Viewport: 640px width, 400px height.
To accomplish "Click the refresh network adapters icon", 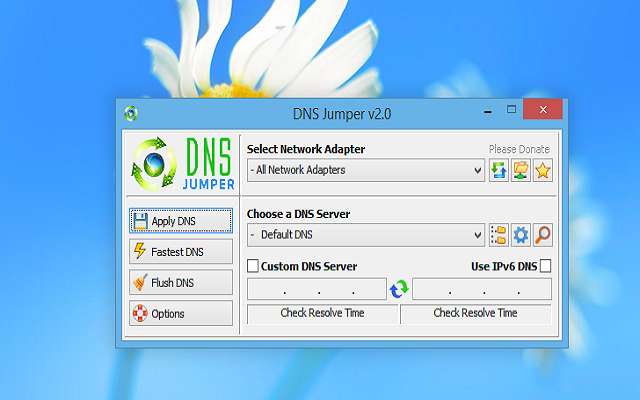I will pos(499,170).
